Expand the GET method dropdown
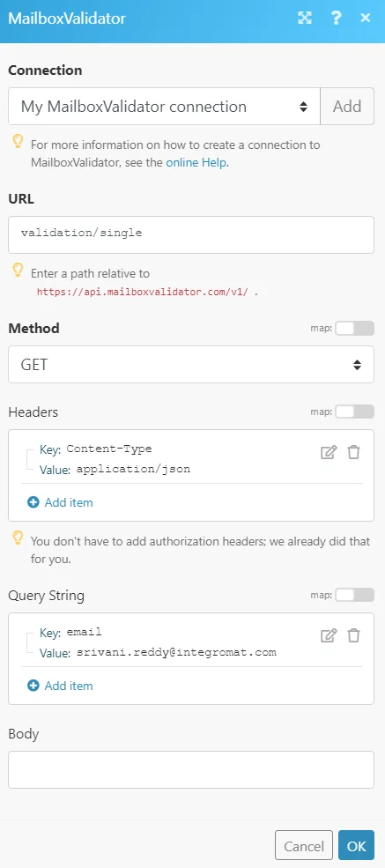This screenshot has height=868, width=385. click(x=191, y=364)
